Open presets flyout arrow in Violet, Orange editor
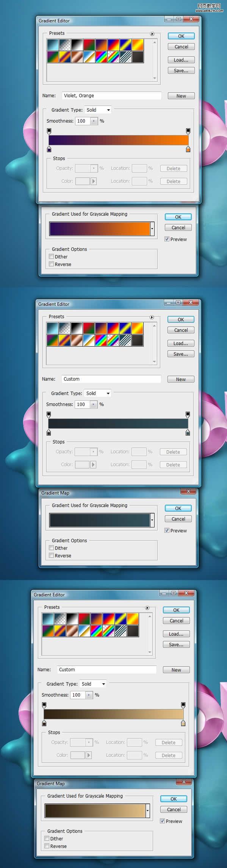Image resolution: width=227 pixels, height=868 pixels. [x=152, y=34]
